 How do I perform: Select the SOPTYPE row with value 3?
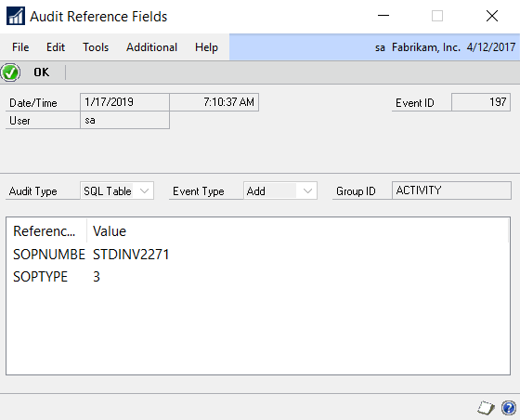257,277
